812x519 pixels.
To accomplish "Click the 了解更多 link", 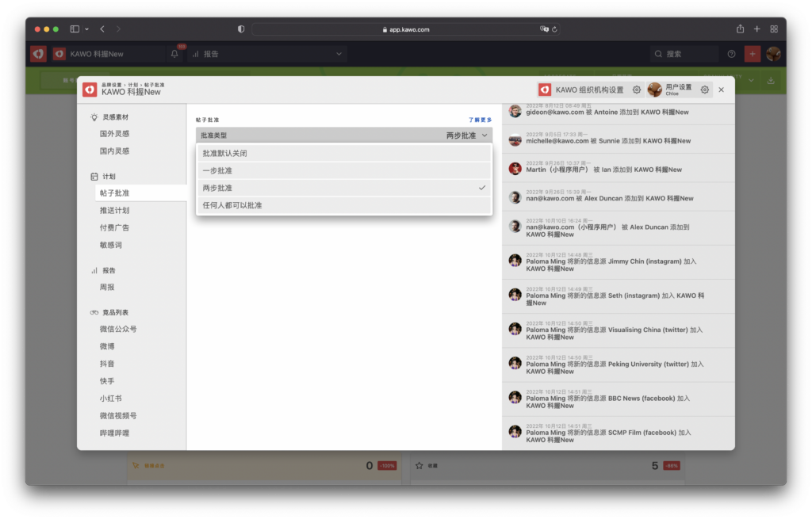I will click(x=480, y=120).
